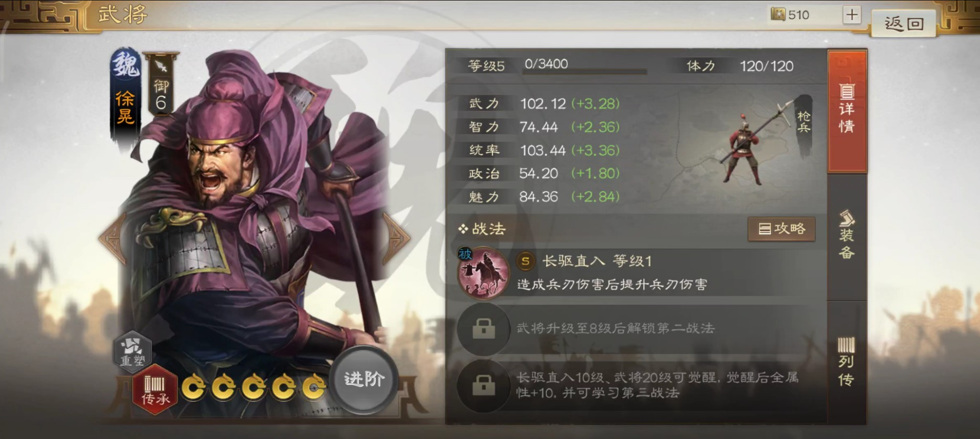Tap the locked second skill slot
Viewport: 980px width, 439px height.
click(484, 329)
